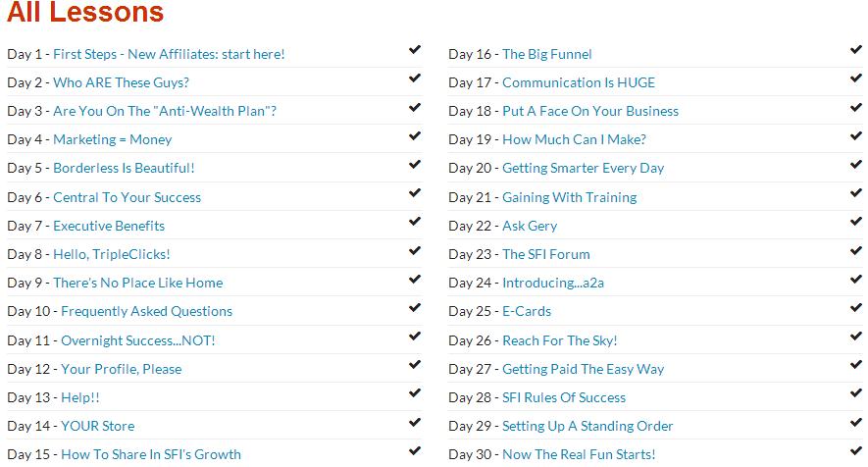The width and height of the screenshot is (868, 467).
Task: Open the Who ARE These Guys? lesson
Action: (122, 82)
